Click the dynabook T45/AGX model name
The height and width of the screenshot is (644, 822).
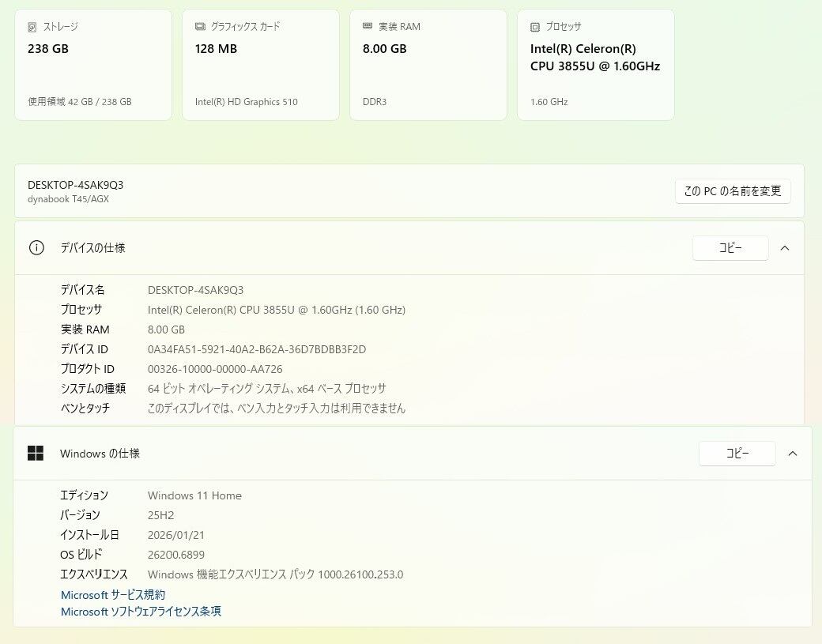[x=68, y=199]
